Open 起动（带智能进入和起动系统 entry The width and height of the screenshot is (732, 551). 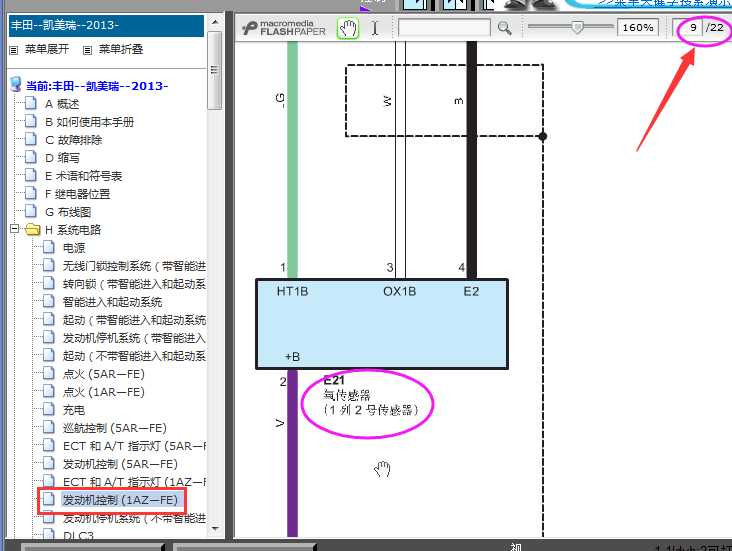[x=134, y=320]
